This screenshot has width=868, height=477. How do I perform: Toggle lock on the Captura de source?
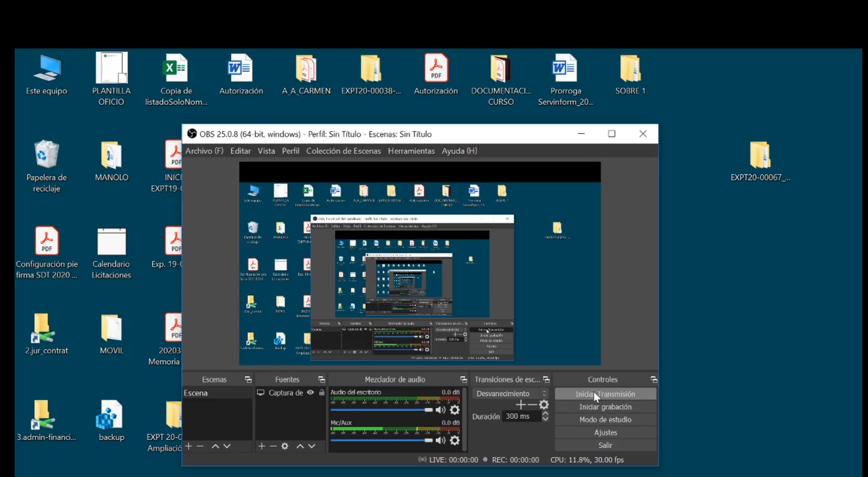pos(322,392)
